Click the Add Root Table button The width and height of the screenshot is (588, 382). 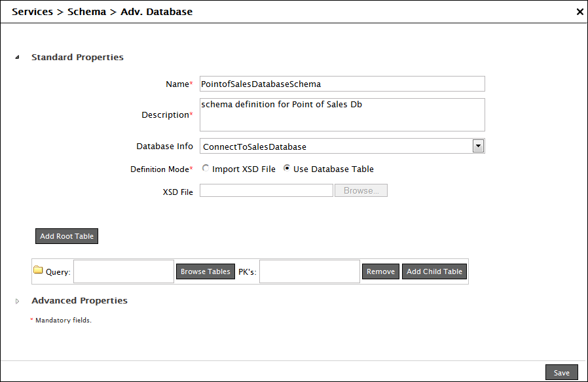[x=67, y=236]
